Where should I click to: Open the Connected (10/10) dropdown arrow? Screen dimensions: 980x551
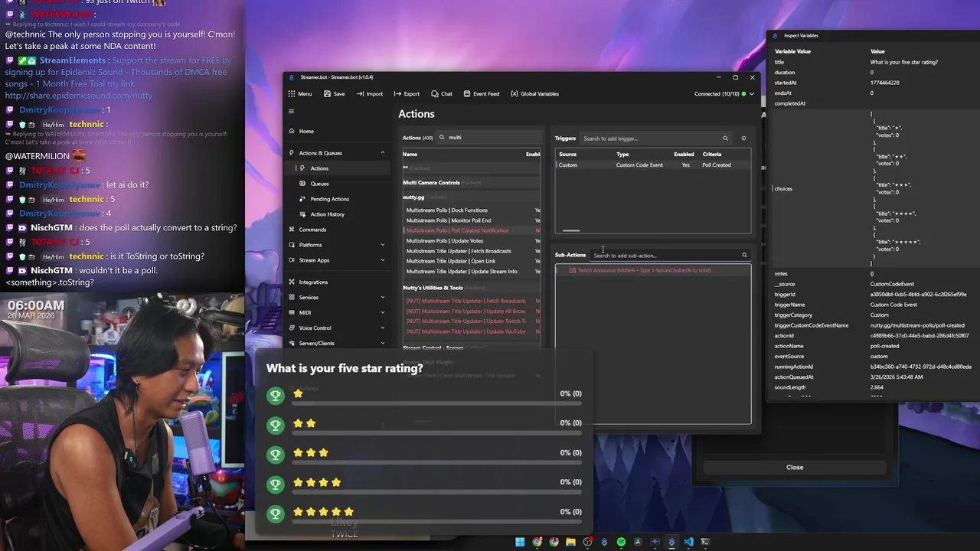(x=752, y=94)
